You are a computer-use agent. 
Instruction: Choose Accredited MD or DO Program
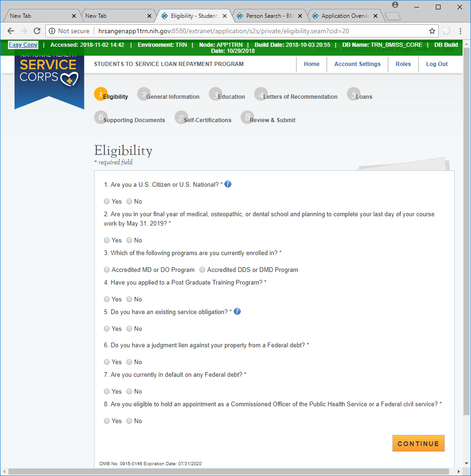click(x=107, y=270)
